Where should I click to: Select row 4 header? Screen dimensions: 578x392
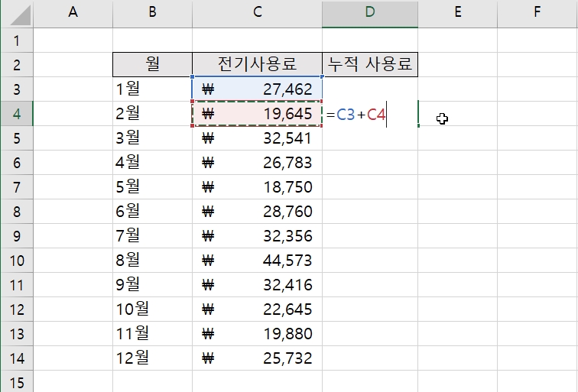17,113
